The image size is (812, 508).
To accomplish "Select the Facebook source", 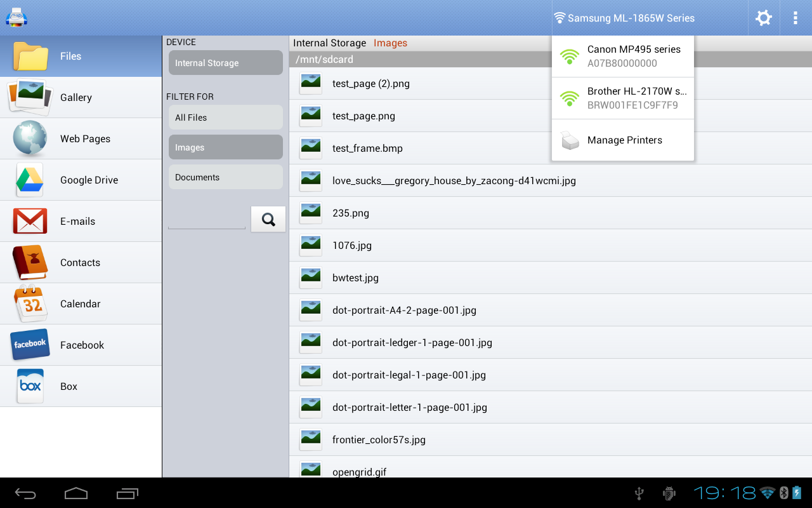I will click(x=81, y=345).
